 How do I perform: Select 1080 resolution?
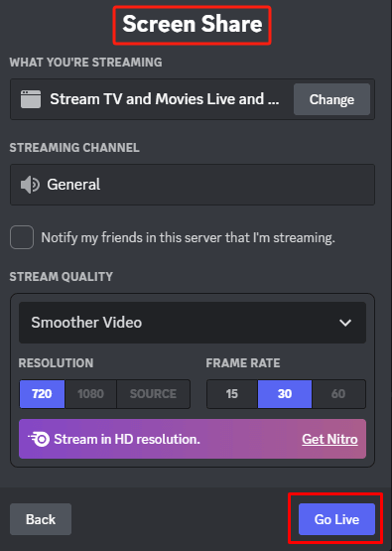90,394
